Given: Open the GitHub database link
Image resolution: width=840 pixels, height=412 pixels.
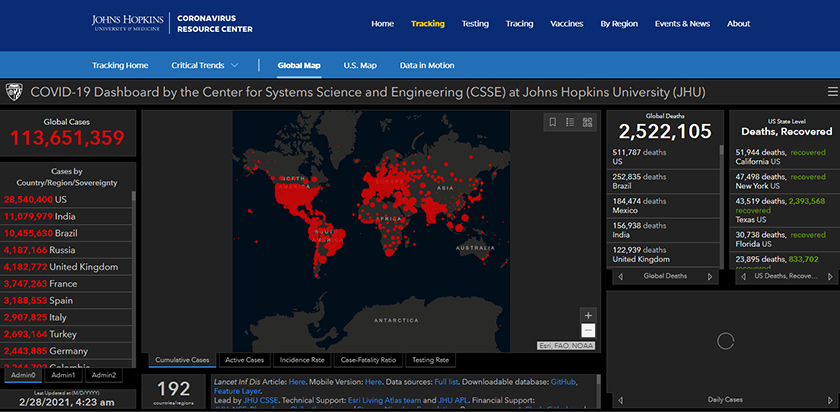Looking at the screenshot, I should click(563, 382).
